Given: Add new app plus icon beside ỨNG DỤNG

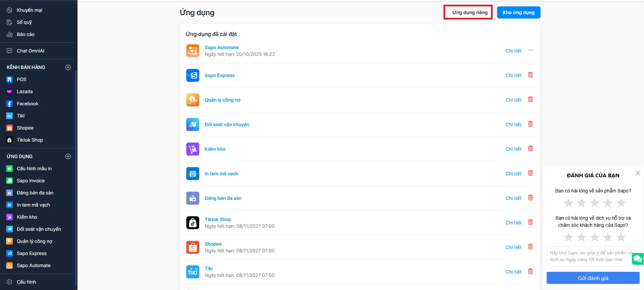Looking at the screenshot, I should 68,156.
